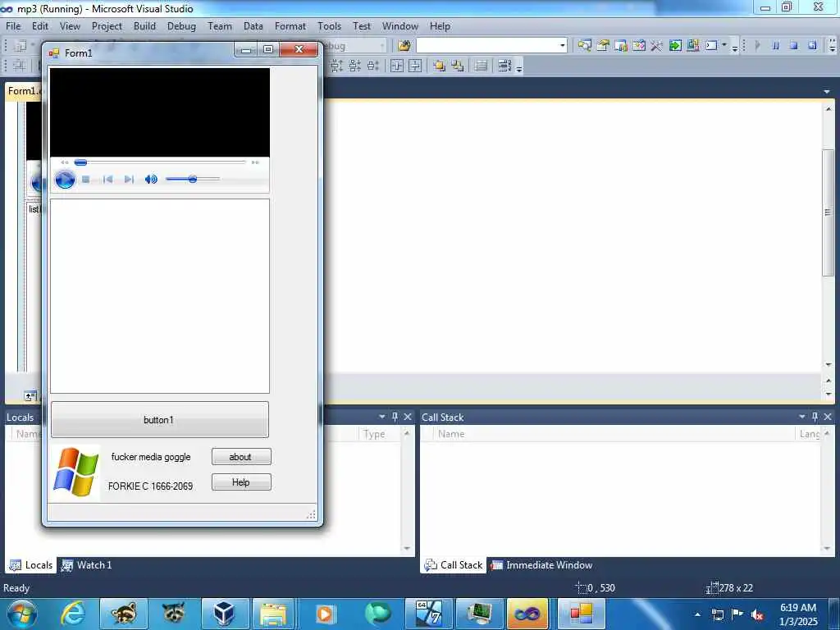Open the Format menu
Image resolution: width=840 pixels, height=630 pixels.
(290, 25)
